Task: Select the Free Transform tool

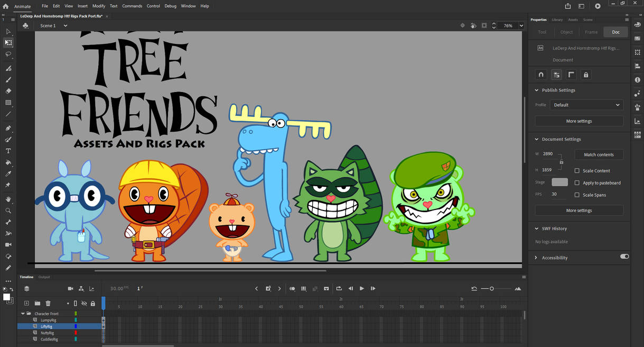Action: 8,43
